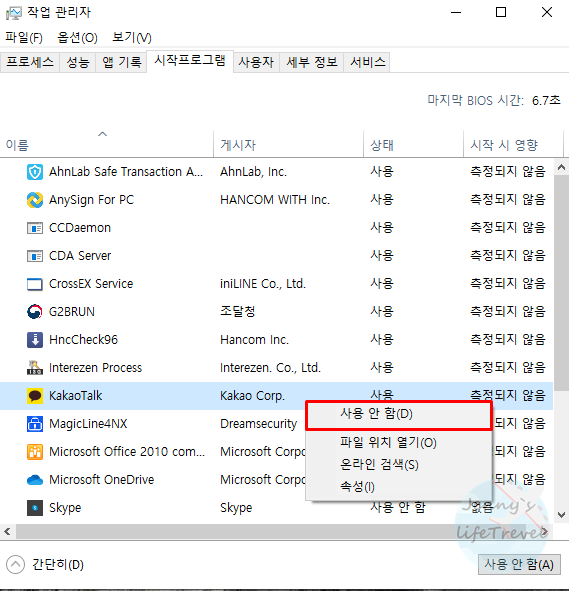Screen dimensions: 569x591
Task: Click the CrossEX Service window icon
Action: (x=35, y=284)
